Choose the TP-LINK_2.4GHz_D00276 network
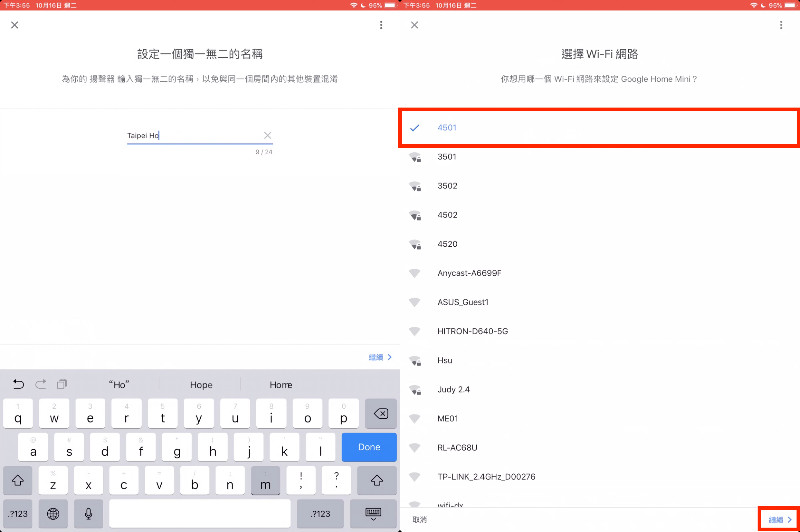The height and width of the screenshot is (532, 800). pyautogui.click(x=600, y=477)
